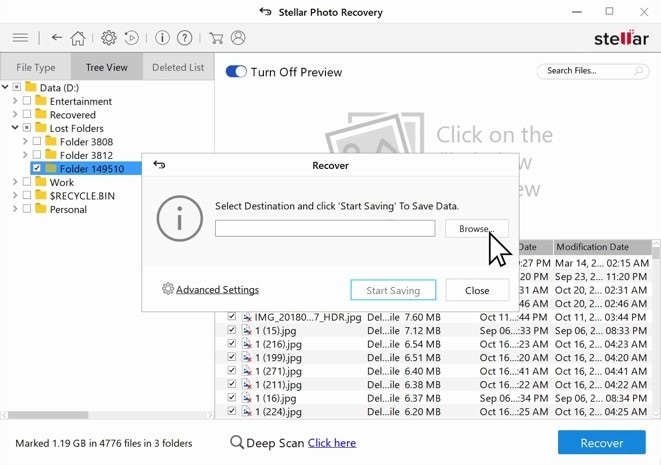Click the destination path input field

coord(325,228)
